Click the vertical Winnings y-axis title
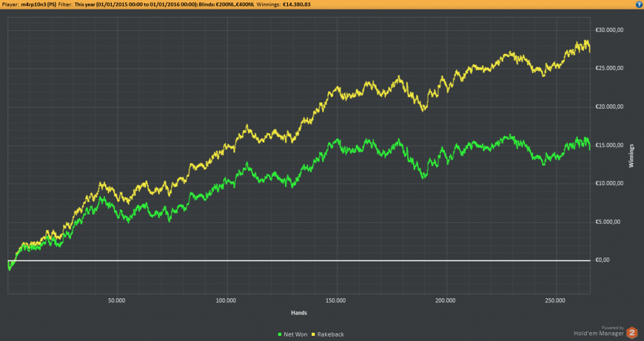Image resolution: width=644 pixels, height=341 pixels. (631, 156)
